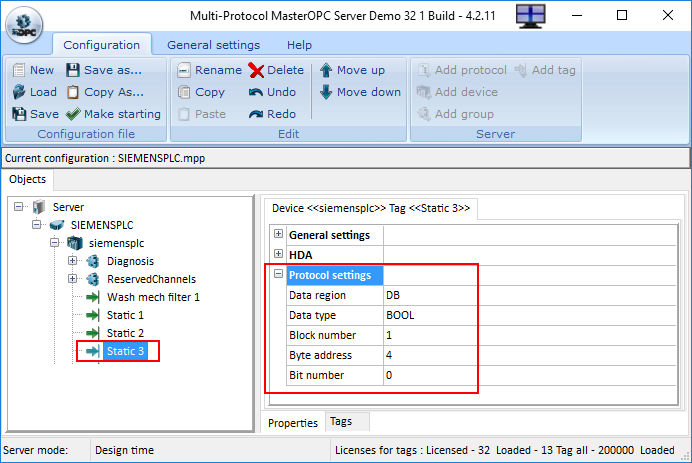The height and width of the screenshot is (463, 692).
Task: Open the Help ribbon tab
Action: coord(299,45)
